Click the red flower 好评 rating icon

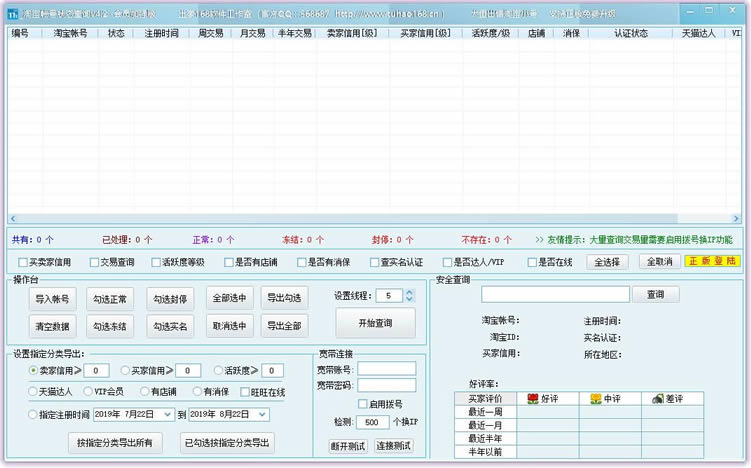point(534,398)
